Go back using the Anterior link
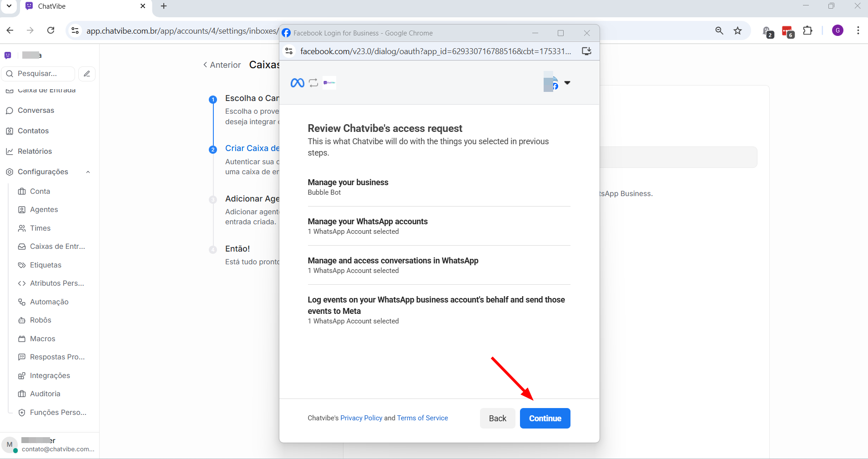868x459 pixels. pyautogui.click(x=222, y=65)
